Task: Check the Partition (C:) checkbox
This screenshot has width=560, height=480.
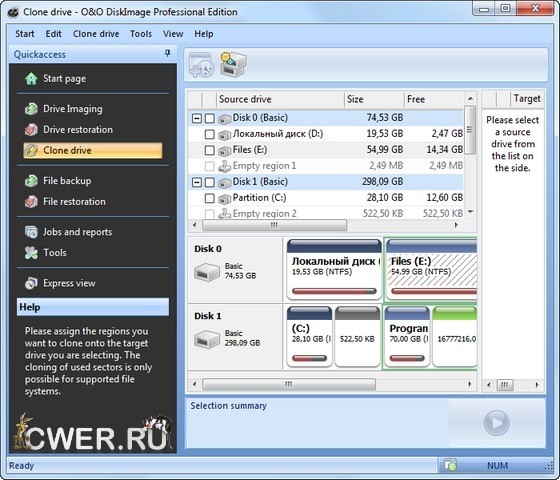Action: [x=210, y=198]
